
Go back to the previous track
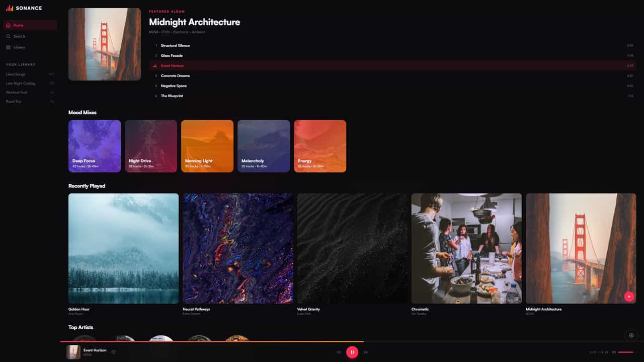339,352
